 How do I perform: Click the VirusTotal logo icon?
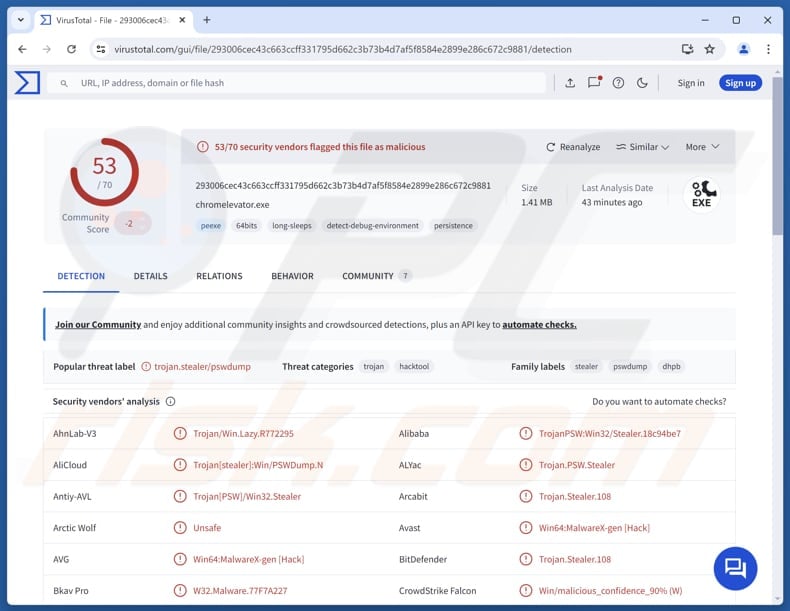[x=27, y=83]
